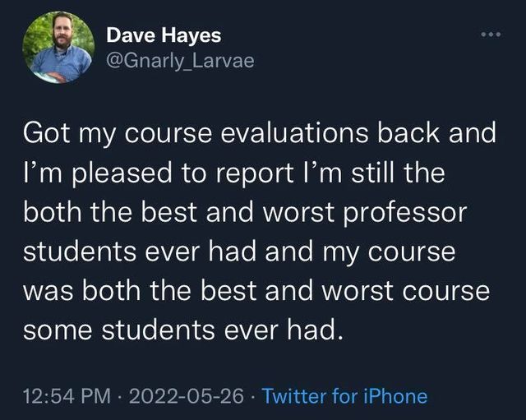Click the line "was both the best and worst course"
The width and height of the screenshot is (526, 420).
[256, 291]
